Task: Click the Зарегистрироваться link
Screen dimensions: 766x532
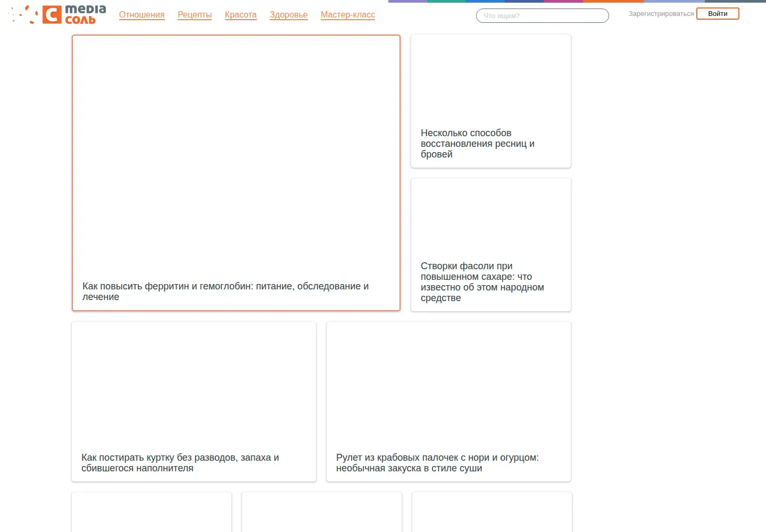Action: (x=661, y=14)
